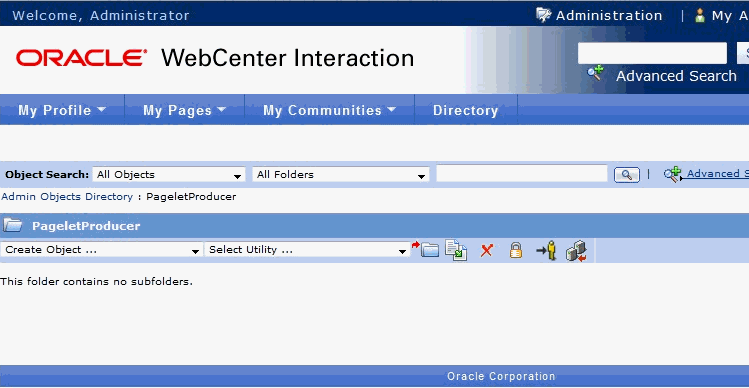This screenshot has width=749, height=388.
Task: Expand the All Folders dropdown
Action: pyautogui.click(x=341, y=174)
